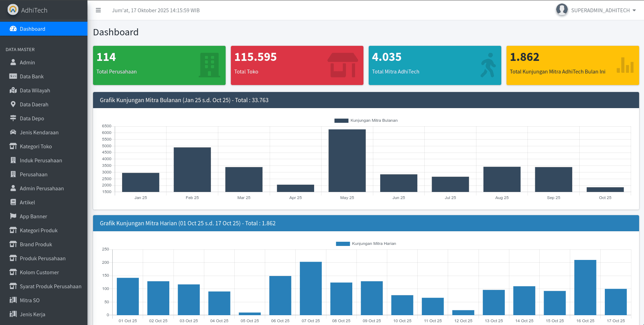Open the Dashboard menu item
Screen dimensions: 644x325
coord(44,29)
